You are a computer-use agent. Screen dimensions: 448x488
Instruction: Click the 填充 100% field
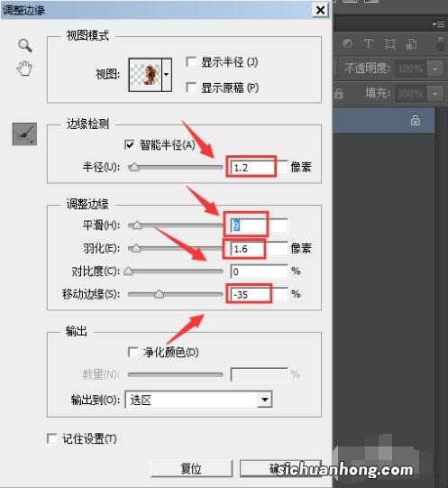click(411, 94)
